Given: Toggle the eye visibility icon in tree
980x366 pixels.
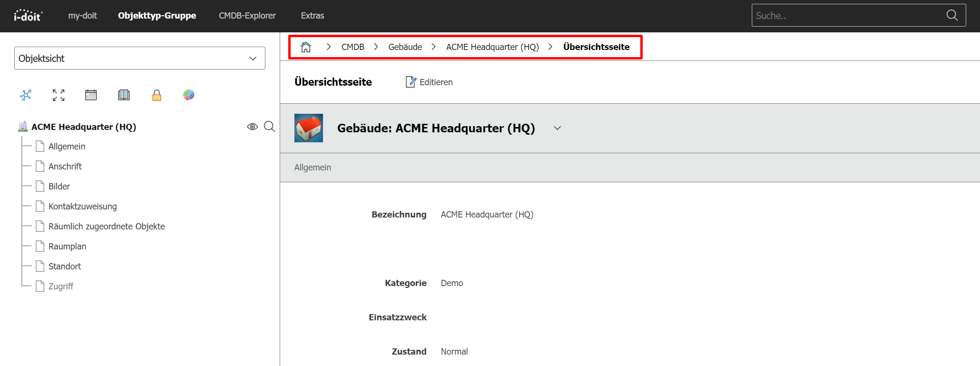Looking at the screenshot, I should tap(253, 127).
